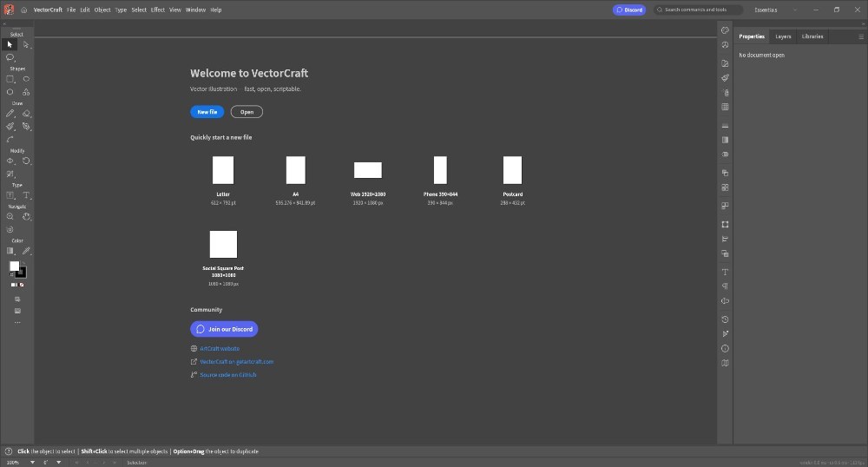This screenshot has width=868, height=467.
Task: Open the Type menu
Action: pyautogui.click(x=121, y=10)
